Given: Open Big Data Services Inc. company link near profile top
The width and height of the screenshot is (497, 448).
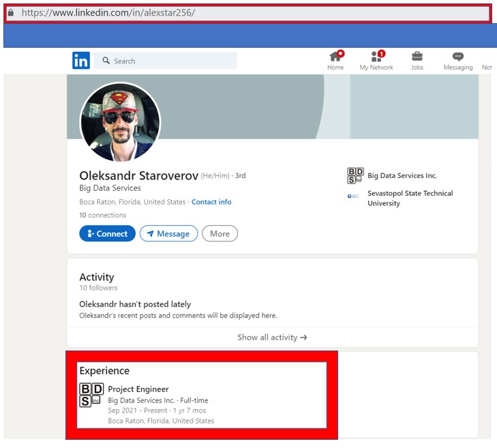Looking at the screenshot, I should [402, 176].
